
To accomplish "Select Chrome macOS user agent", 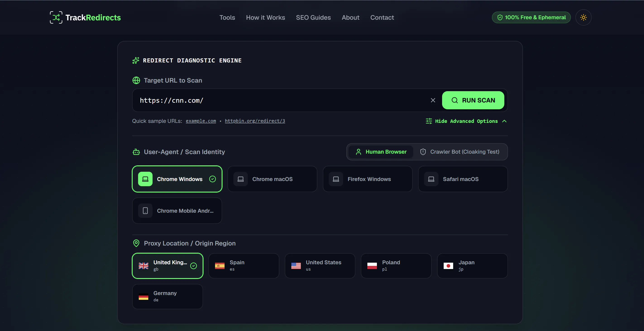I will click(272, 179).
